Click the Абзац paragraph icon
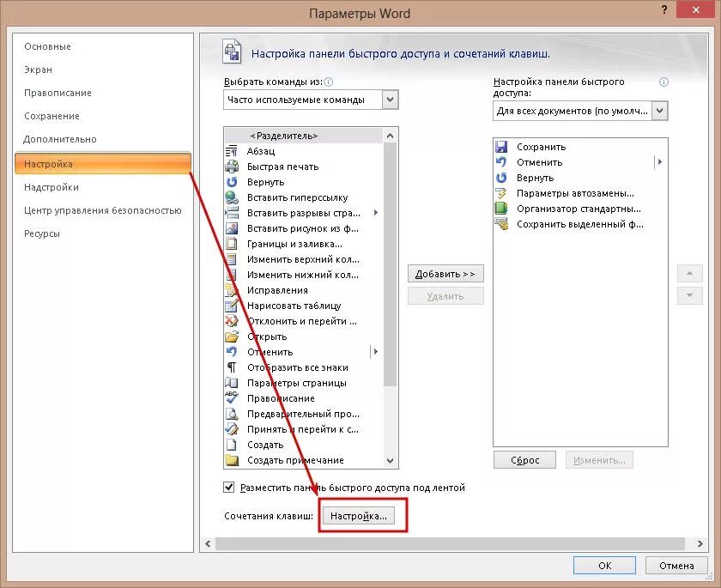721x588 pixels. 231,151
